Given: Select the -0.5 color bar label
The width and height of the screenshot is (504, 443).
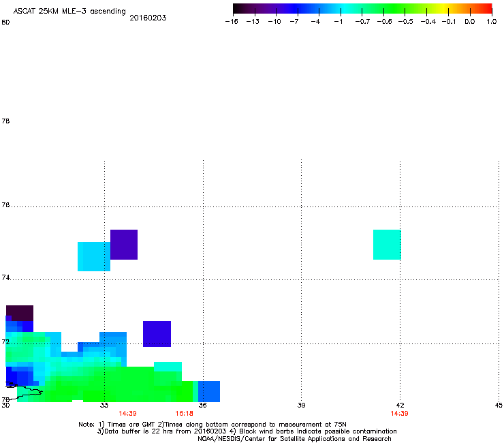Looking at the screenshot, I should point(405,22).
